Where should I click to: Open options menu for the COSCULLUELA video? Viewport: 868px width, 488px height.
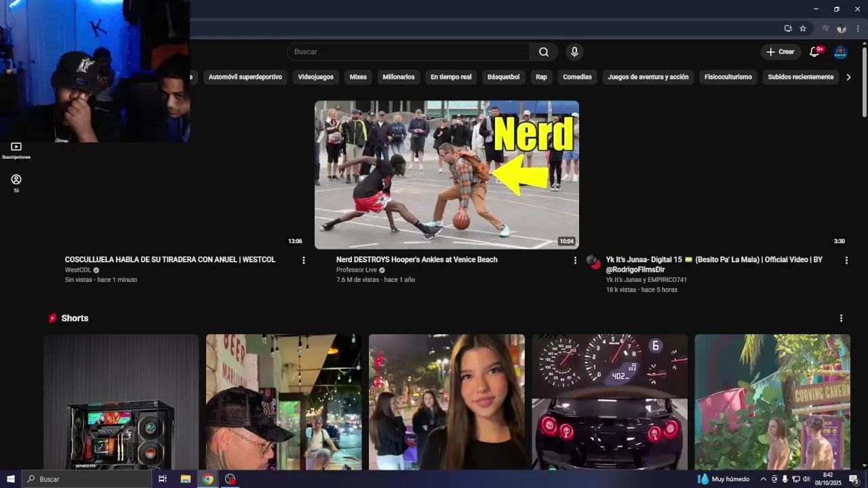(304, 260)
